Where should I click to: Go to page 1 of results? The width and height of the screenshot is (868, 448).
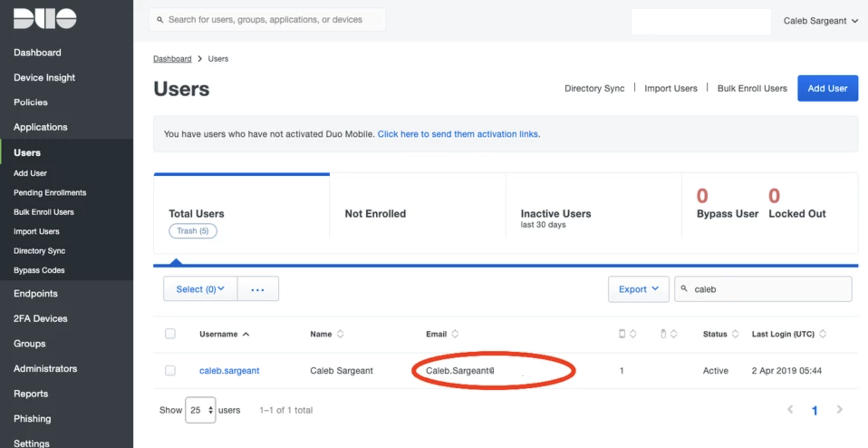tap(815, 410)
